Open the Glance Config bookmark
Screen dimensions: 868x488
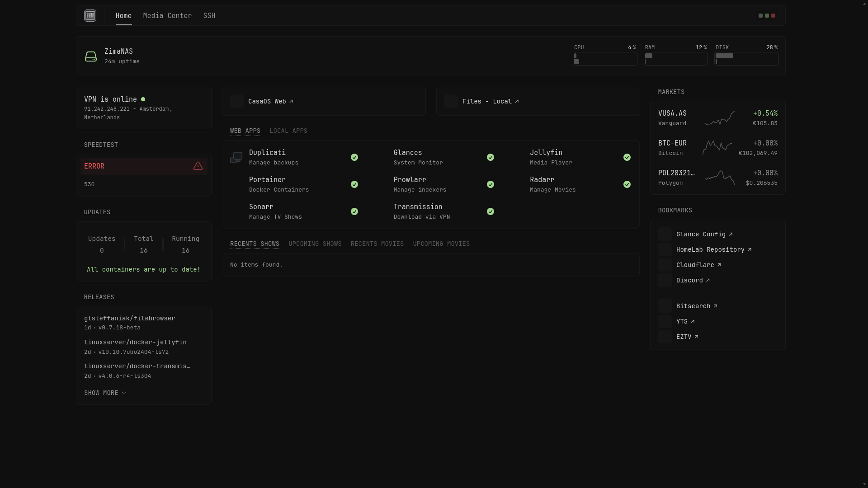click(x=704, y=234)
